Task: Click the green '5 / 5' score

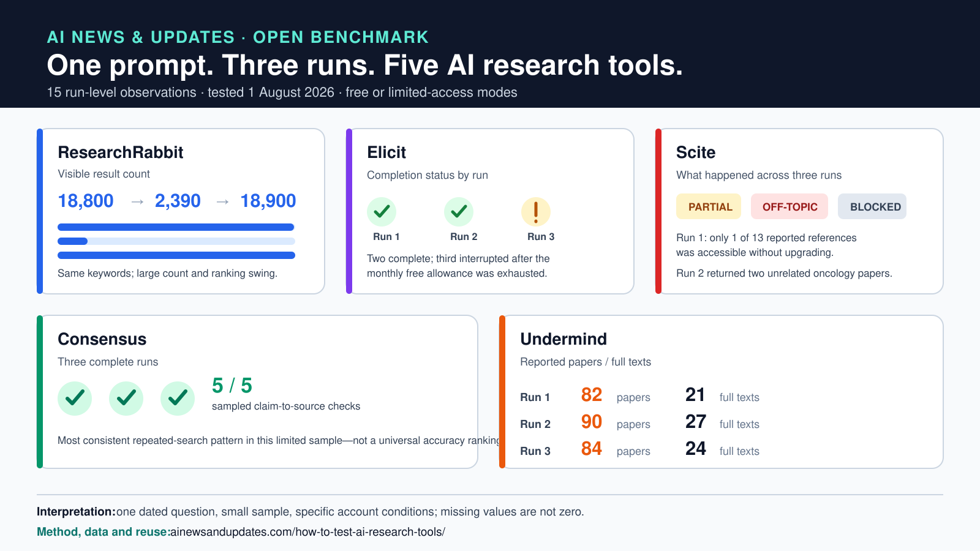Action: pyautogui.click(x=232, y=386)
